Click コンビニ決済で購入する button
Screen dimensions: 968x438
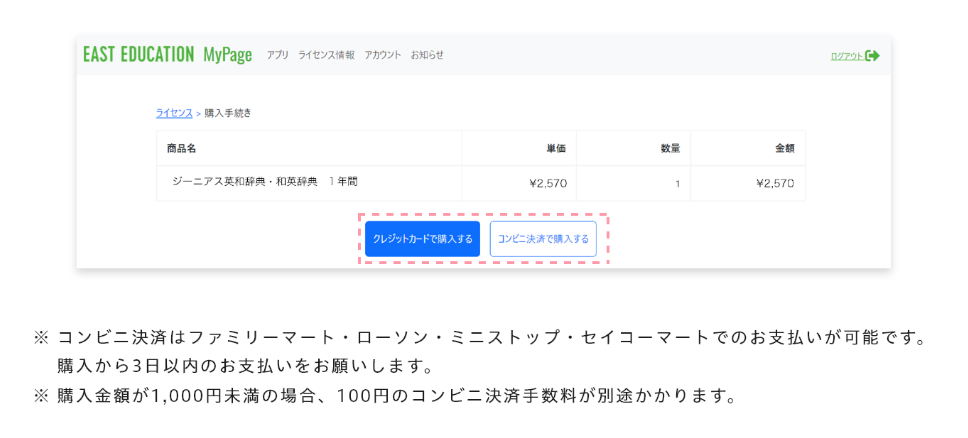tap(543, 239)
